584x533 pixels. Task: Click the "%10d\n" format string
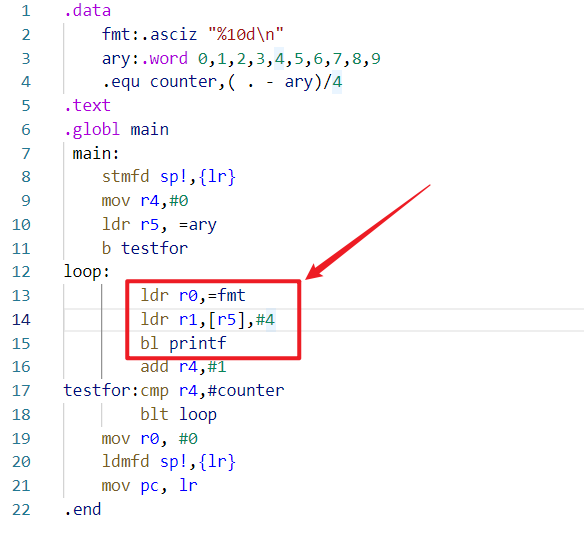(x=246, y=35)
